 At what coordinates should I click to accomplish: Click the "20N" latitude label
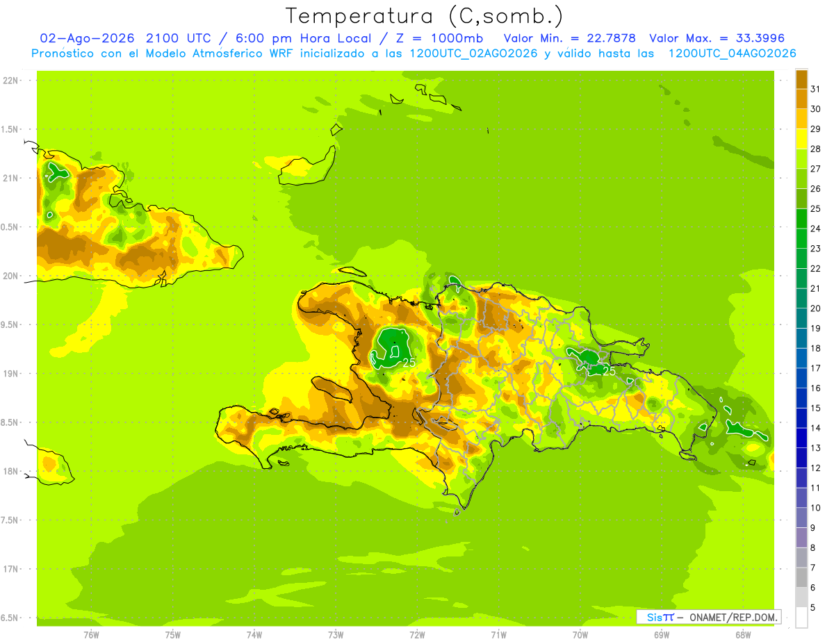click(x=10, y=276)
